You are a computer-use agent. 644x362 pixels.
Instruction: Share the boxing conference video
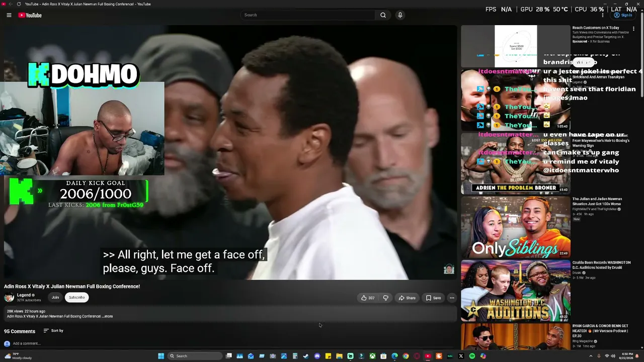click(x=407, y=298)
